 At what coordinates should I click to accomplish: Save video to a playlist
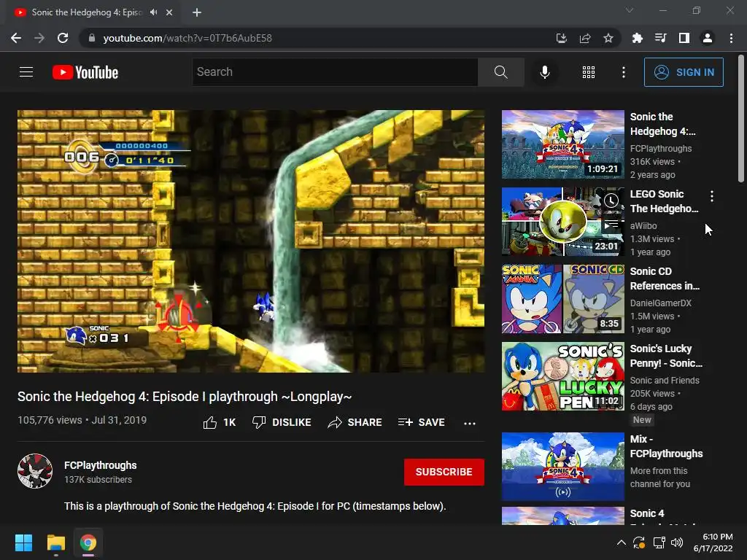pyautogui.click(x=421, y=422)
